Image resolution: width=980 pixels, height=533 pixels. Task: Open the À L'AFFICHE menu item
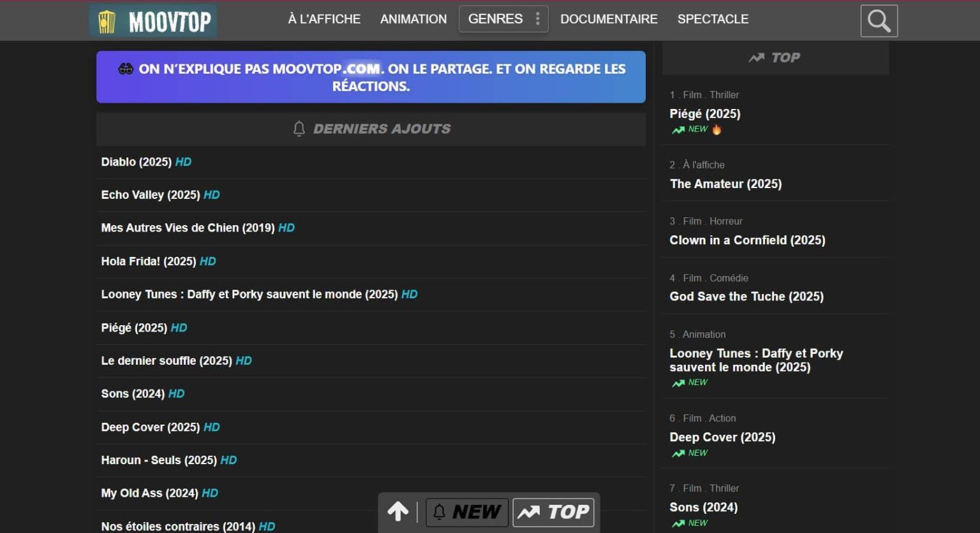[x=324, y=19]
